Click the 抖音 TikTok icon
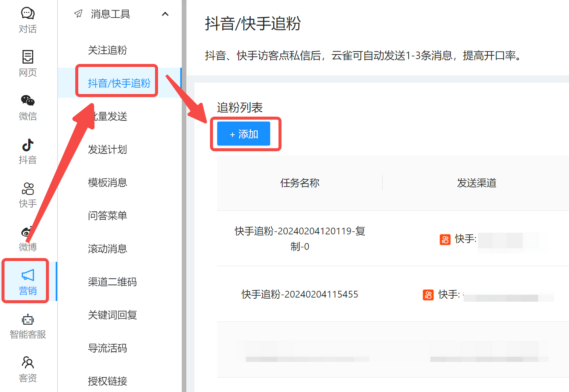 tap(27, 145)
